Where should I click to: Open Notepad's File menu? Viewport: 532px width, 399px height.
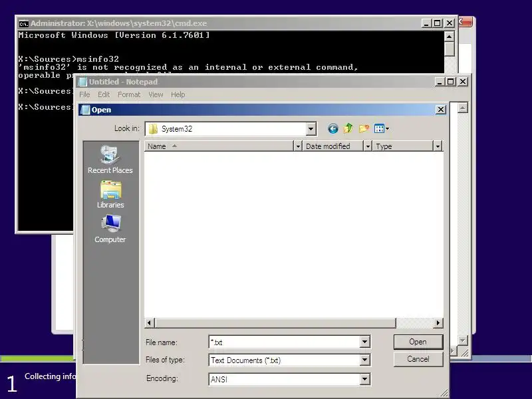[84, 94]
